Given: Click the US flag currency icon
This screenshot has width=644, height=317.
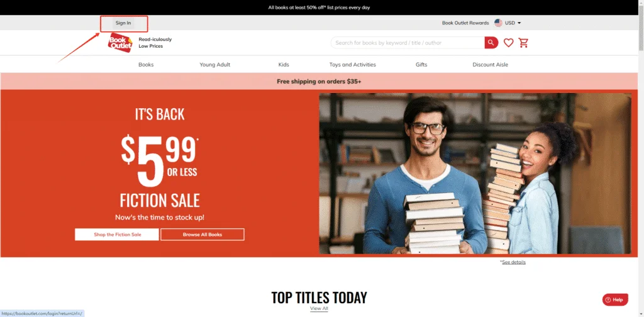Looking at the screenshot, I should pos(498,23).
